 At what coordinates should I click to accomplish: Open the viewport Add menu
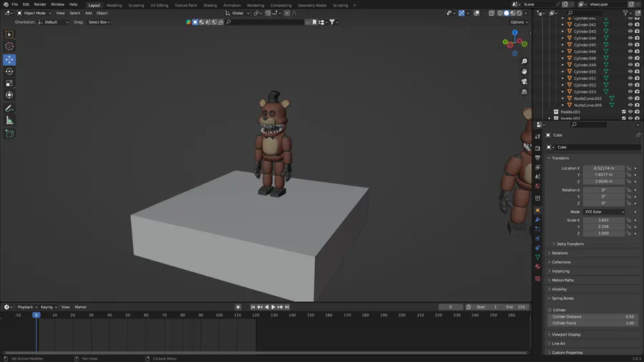click(88, 13)
